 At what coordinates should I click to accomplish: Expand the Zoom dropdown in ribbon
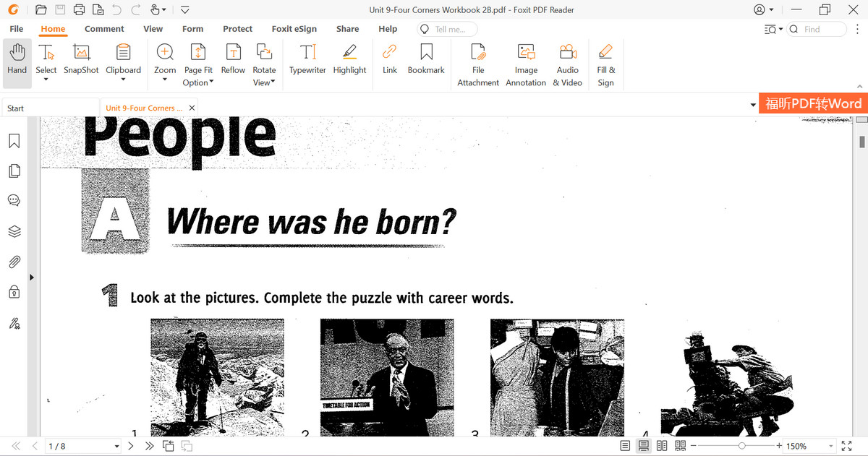coord(165,79)
